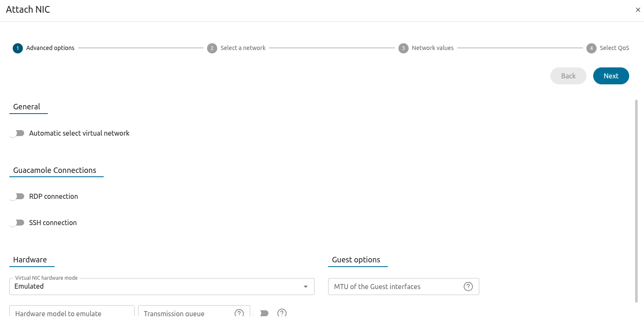Select step 1 Advanced options circle
644x323 pixels.
(x=17, y=48)
